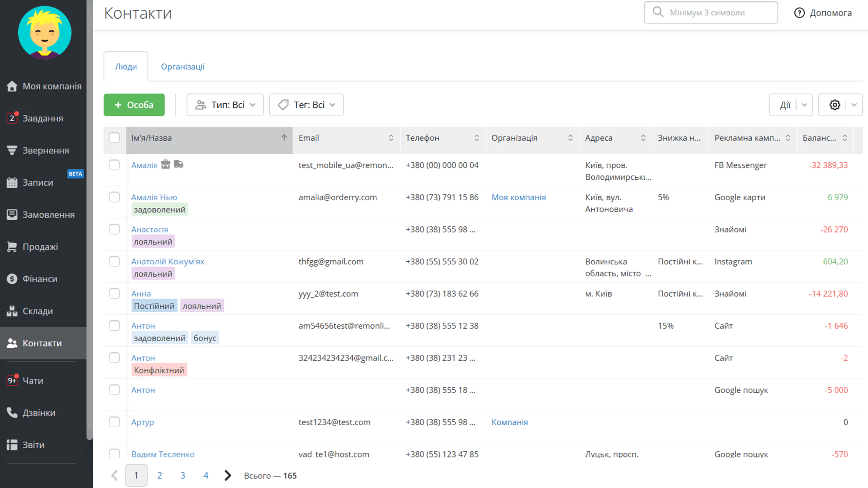Open the user avatar profile

pos(44,33)
